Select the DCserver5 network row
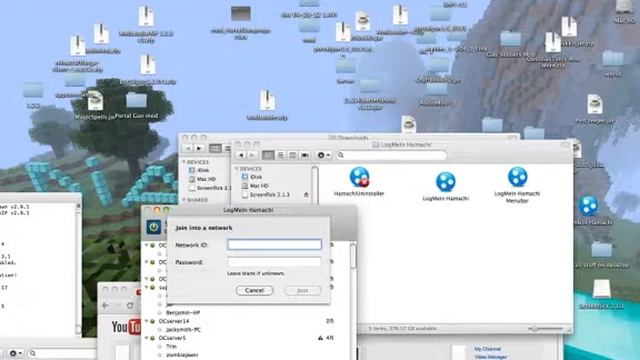Viewport: 640px width, 360px height. (x=245, y=338)
